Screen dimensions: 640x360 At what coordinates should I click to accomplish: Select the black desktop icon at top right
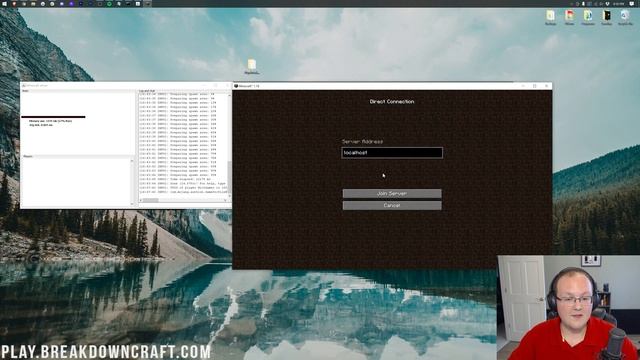[606, 17]
